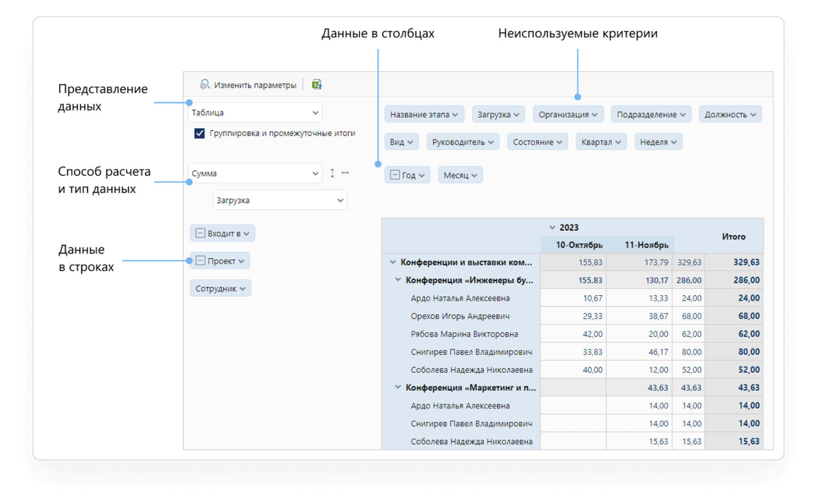The image size is (817, 504).
Task: Click the bold total 15,63
Action: 734,441
